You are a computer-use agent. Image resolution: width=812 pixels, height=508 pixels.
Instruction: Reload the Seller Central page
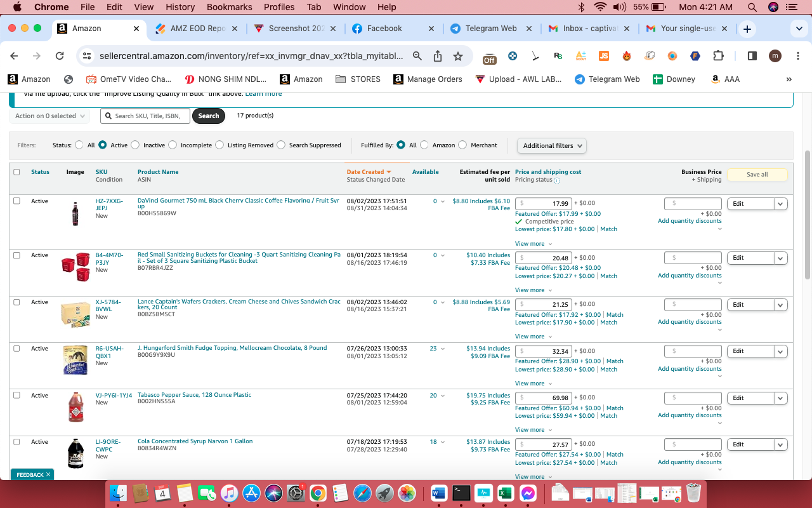tap(60, 56)
